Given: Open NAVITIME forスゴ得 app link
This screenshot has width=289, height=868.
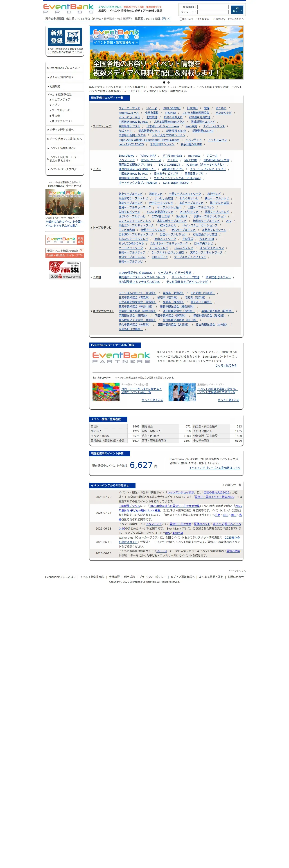Looking at the screenshot, I should (216, 160).
